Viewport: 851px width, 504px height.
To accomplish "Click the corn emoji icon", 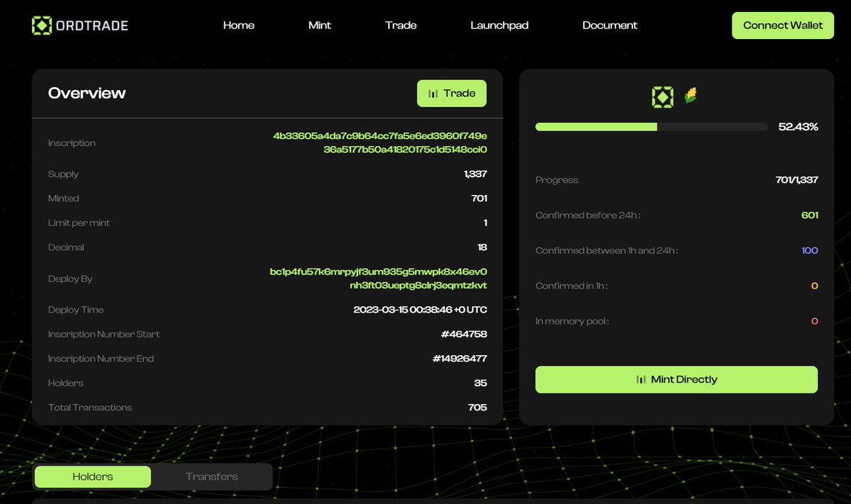I will [691, 96].
